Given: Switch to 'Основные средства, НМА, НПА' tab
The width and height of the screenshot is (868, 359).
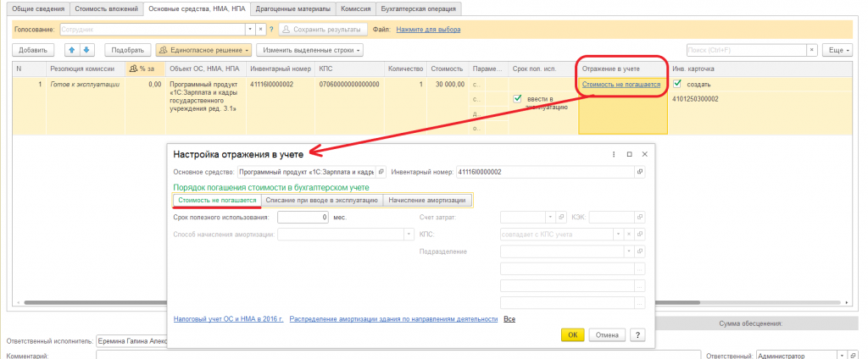Looking at the screenshot, I should click(x=196, y=8).
